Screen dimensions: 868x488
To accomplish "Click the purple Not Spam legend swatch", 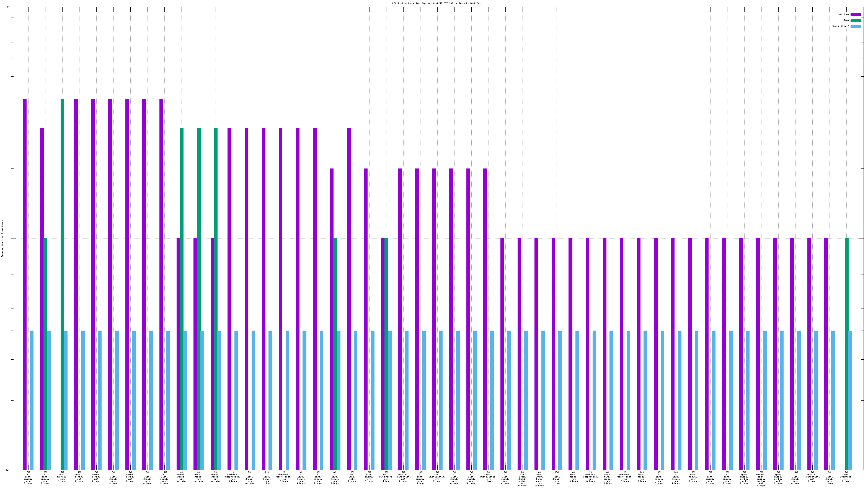I will tap(856, 14).
